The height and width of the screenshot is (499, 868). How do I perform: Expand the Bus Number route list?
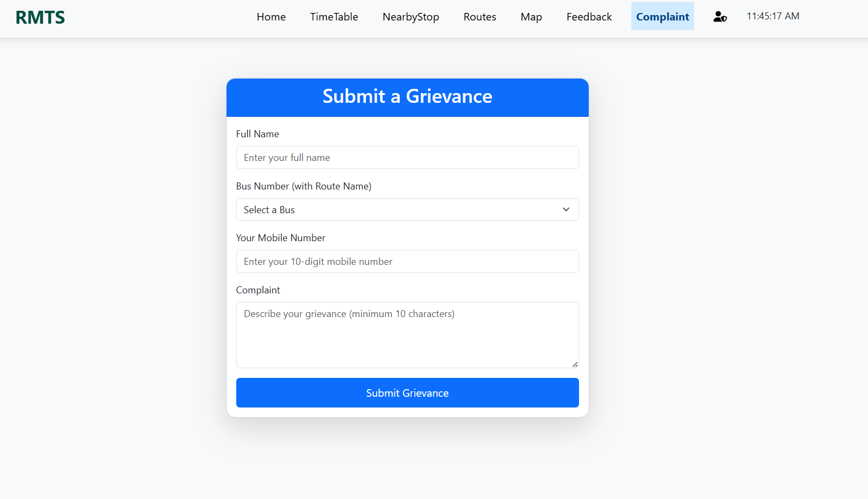[x=407, y=209]
